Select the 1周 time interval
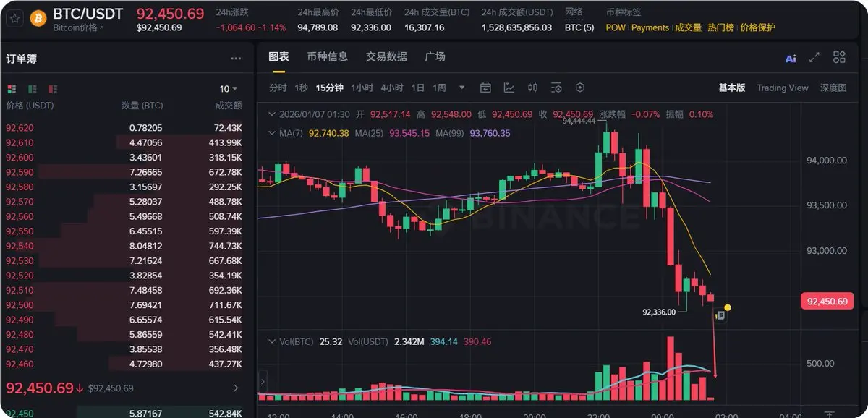The image size is (868, 418). [439, 88]
